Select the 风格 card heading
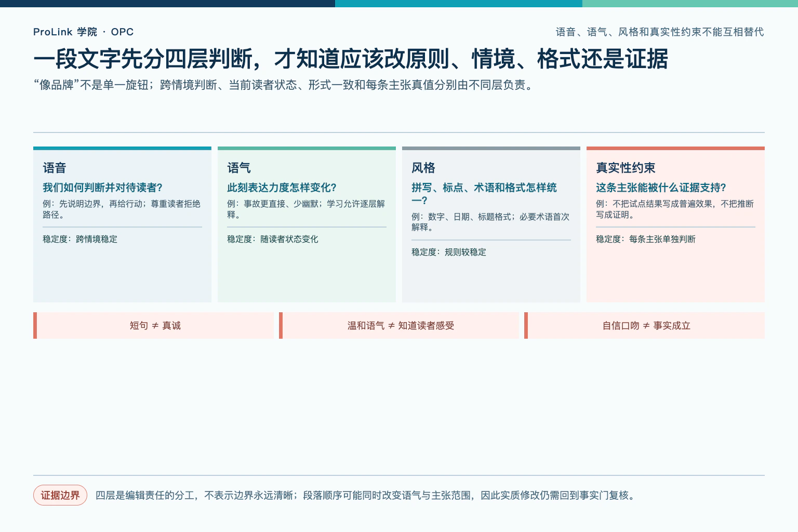798x532 pixels. tap(423, 168)
